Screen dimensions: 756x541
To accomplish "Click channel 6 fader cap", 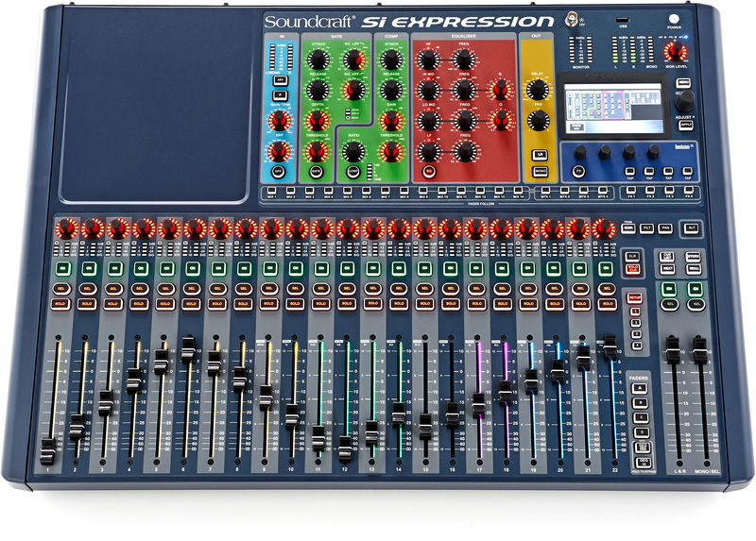I will [187, 350].
